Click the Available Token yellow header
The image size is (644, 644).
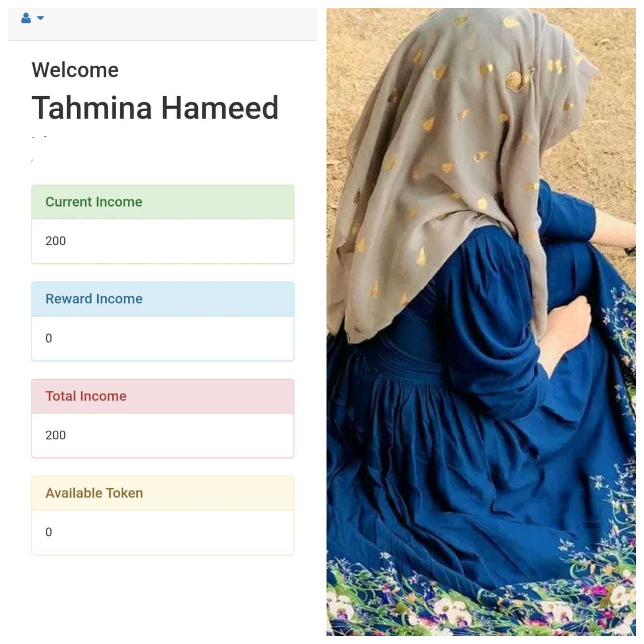[163, 493]
